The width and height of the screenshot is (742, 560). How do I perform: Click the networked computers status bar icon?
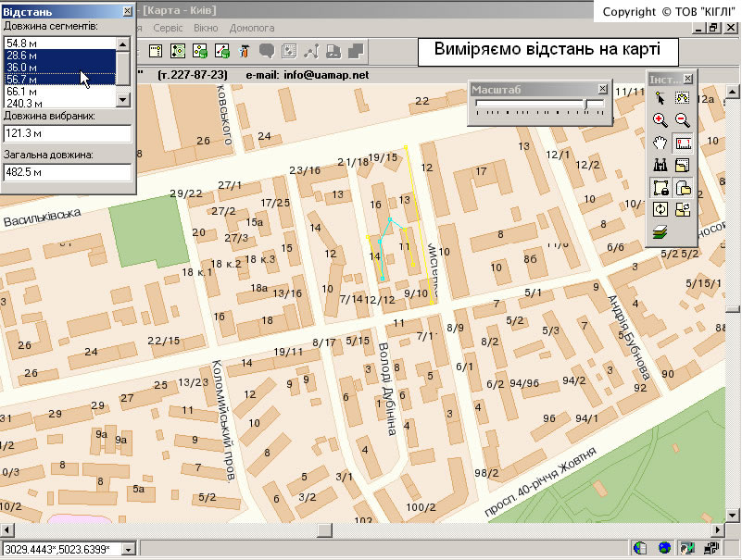(711, 548)
